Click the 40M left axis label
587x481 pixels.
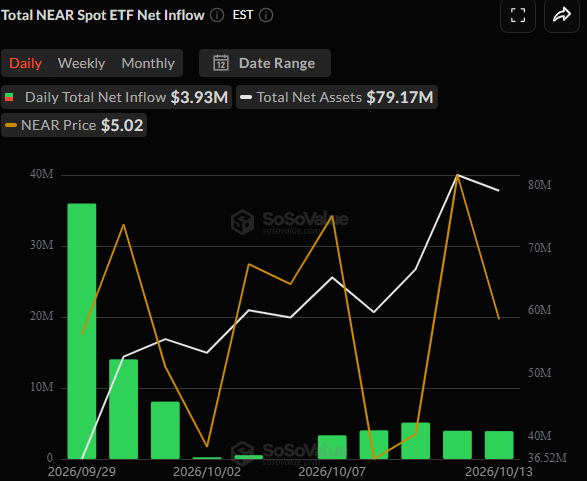click(42, 174)
